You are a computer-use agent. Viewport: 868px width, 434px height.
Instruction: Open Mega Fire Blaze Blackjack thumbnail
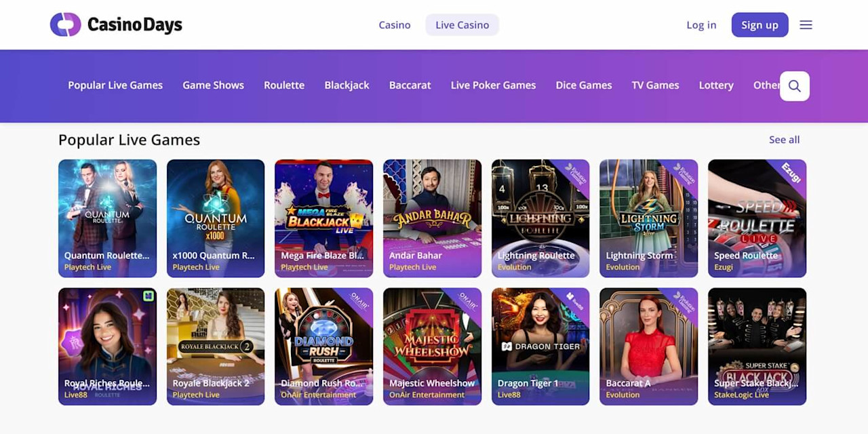323,218
